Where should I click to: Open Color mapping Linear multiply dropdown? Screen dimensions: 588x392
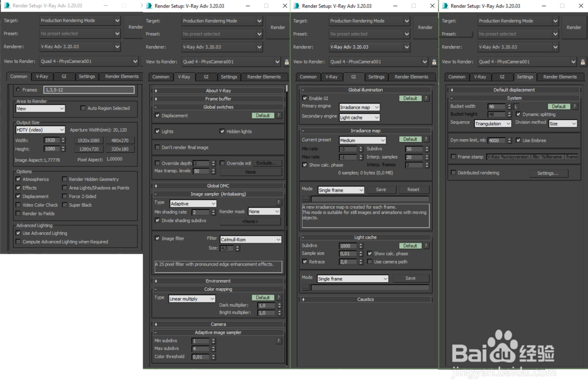click(192, 299)
